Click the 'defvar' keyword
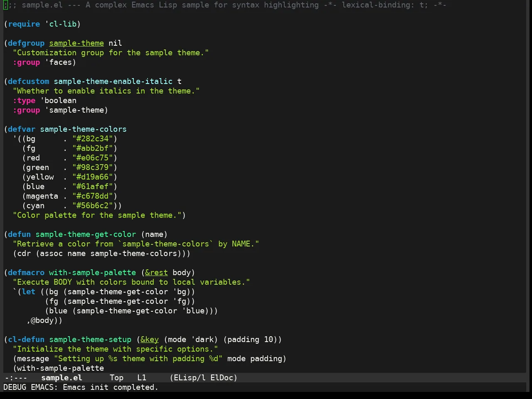The image size is (532, 399). [x=22, y=129]
